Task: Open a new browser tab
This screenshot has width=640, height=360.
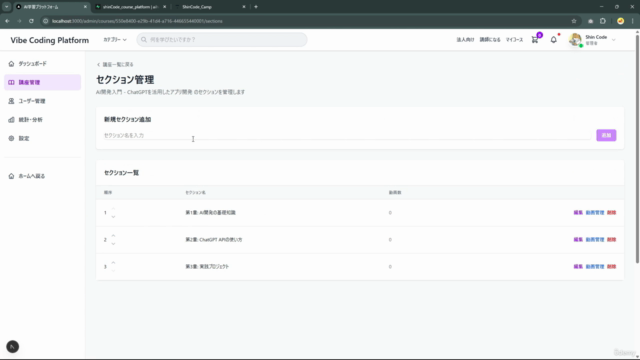Action: point(256,7)
